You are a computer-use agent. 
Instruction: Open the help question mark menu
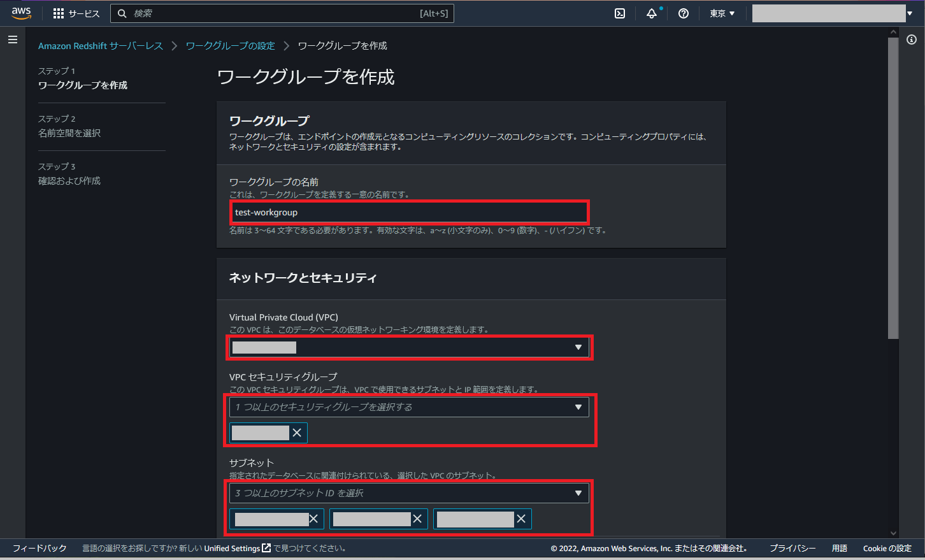pyautogui.click(x=684, y=13)
